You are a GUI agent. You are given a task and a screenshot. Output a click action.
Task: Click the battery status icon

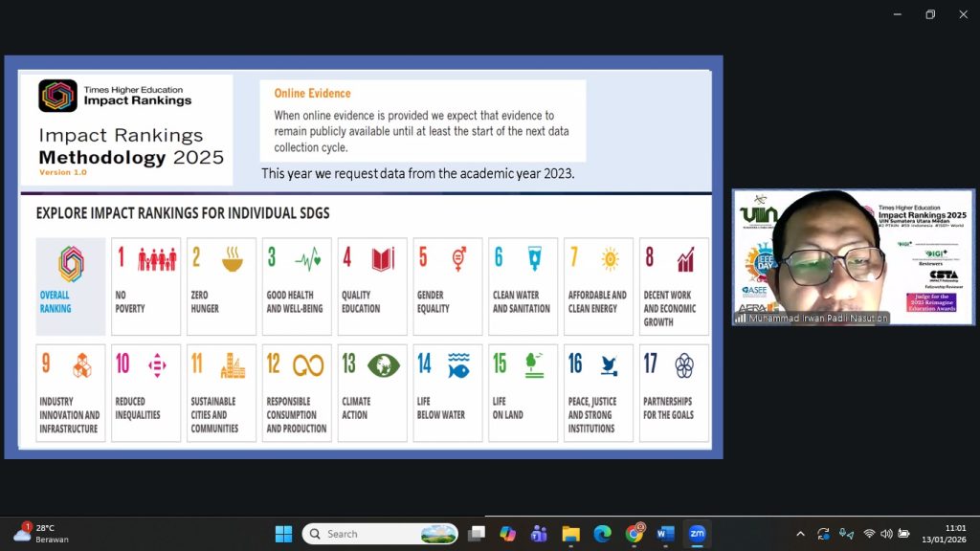coord(903,534)
